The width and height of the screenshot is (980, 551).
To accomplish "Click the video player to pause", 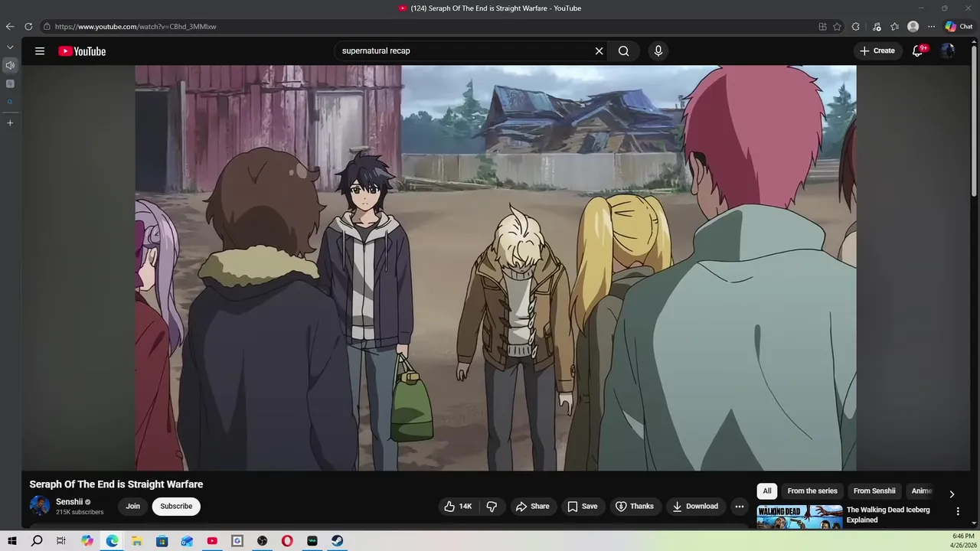I will (x=495, y=268).
